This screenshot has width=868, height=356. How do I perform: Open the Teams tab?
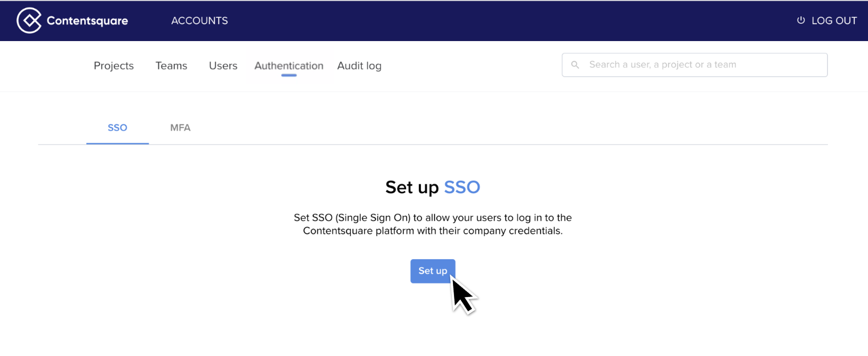(171, 66)
